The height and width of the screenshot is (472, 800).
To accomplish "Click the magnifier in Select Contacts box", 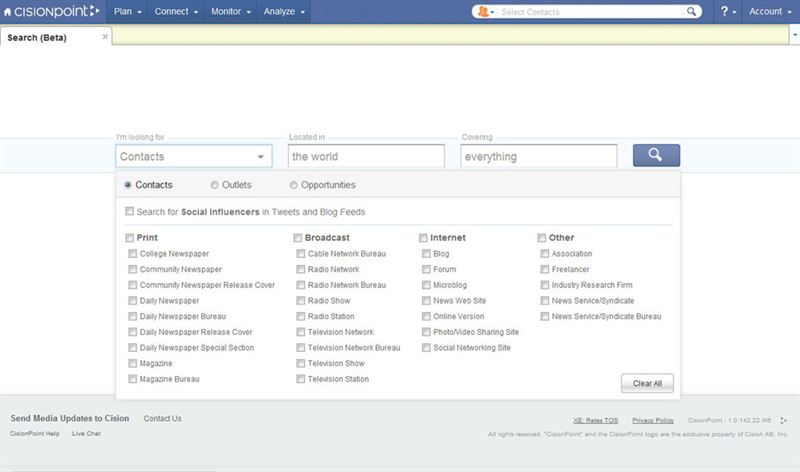I will (692, 12).
